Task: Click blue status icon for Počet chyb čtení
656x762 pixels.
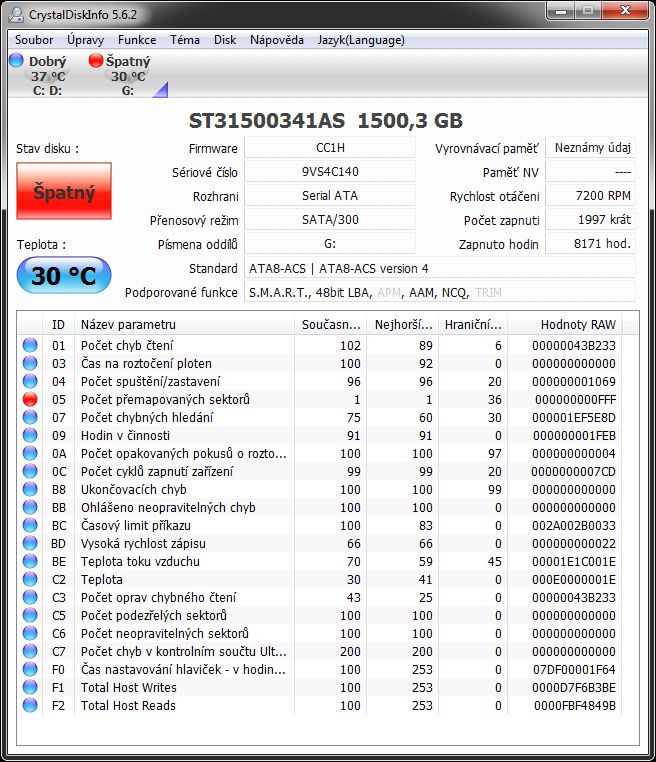Action: (x=30, y=345)
